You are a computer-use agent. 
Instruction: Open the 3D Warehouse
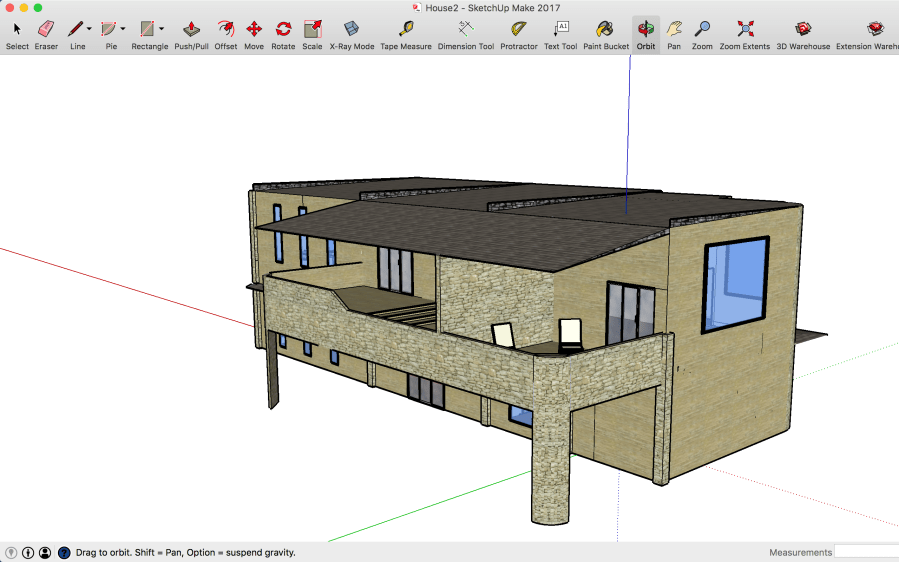point(803,30)
